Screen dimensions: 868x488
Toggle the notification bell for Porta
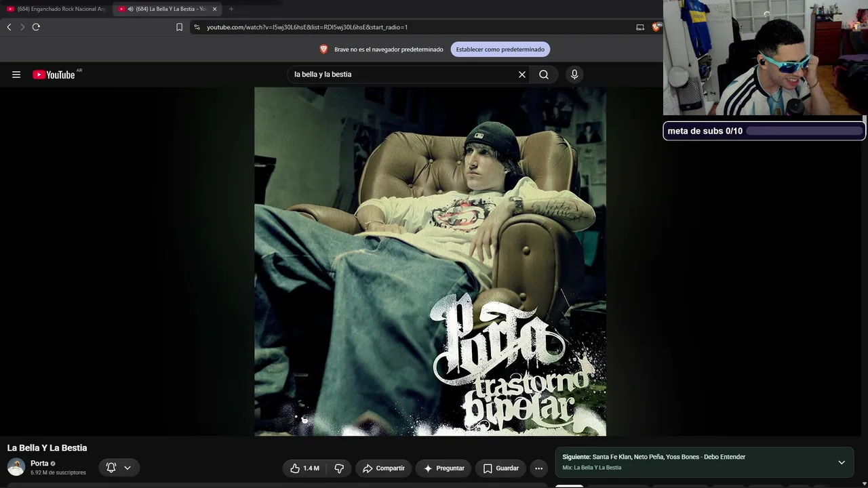(111, 468)
